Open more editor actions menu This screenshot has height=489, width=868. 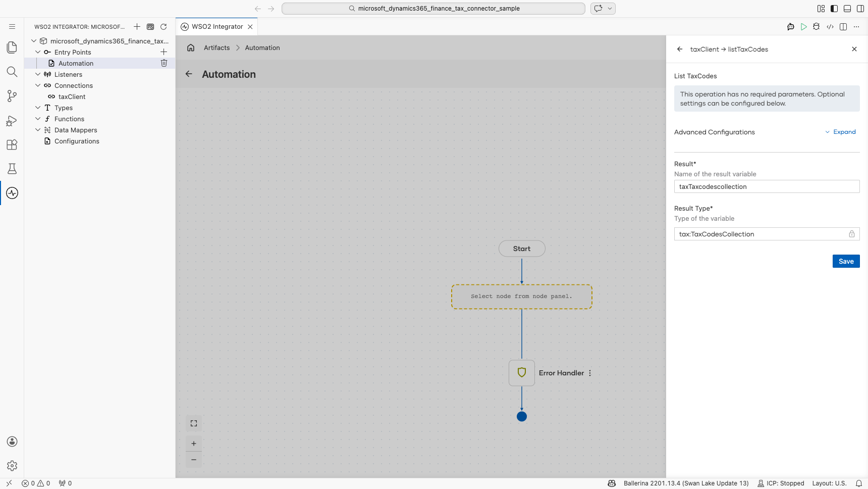click(856, 27)
